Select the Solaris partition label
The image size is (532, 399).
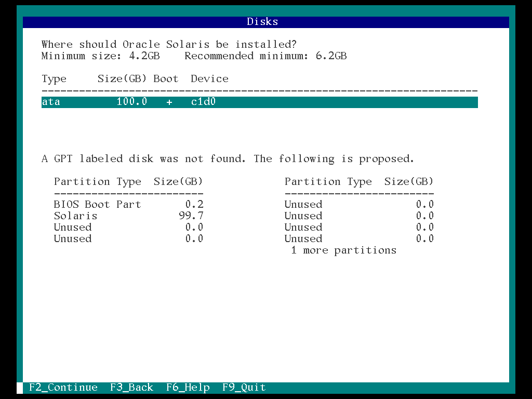pos(76,216)
